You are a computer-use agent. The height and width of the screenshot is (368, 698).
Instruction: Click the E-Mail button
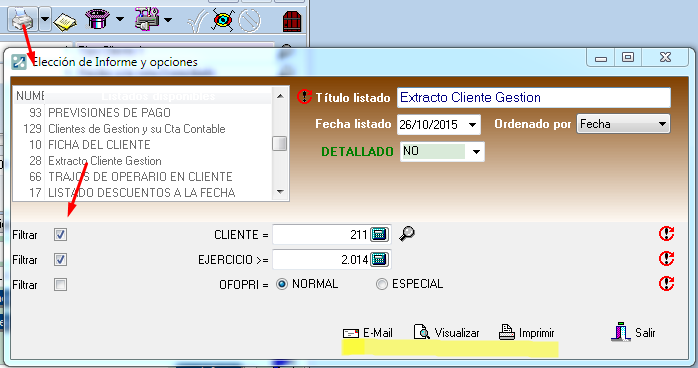(x=368, y=333)
